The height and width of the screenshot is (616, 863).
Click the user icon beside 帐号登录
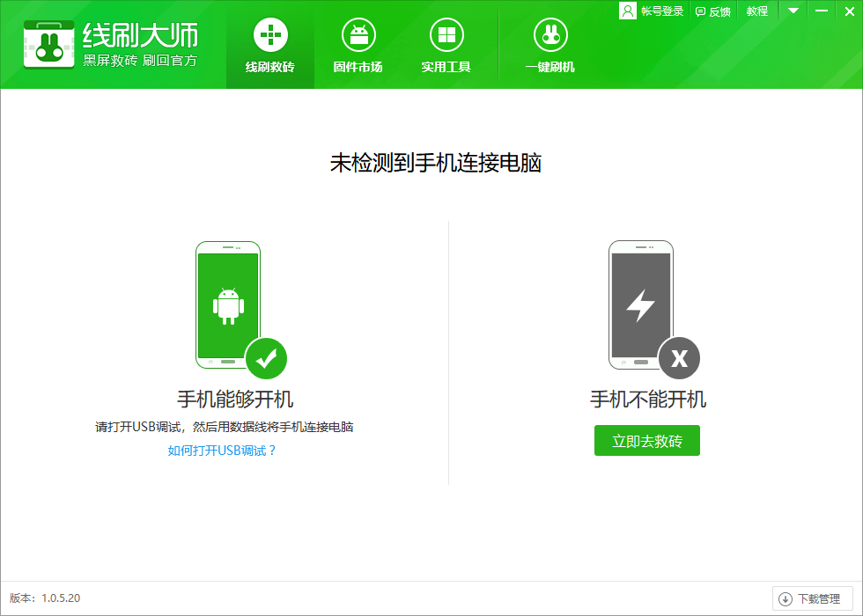click(x=627, y=11)
